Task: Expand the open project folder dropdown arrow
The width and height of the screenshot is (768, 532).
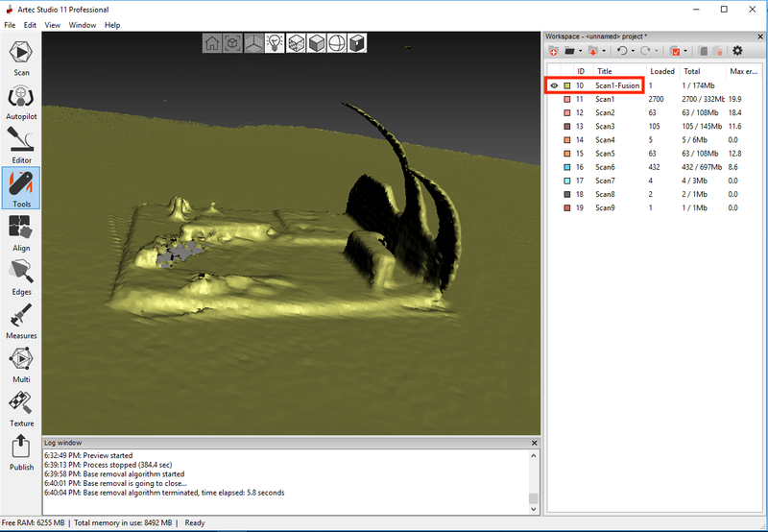Action: coord(580,51)
